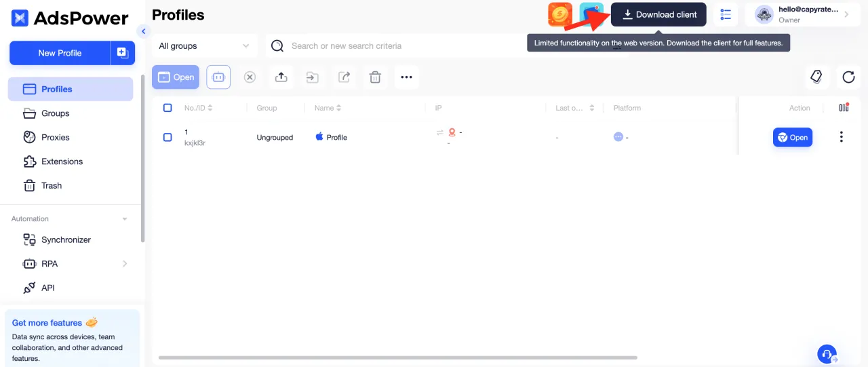Click the RPA robot toolbar icon
This screenshot has height=367, width=868.
click(x=218, y=77)
